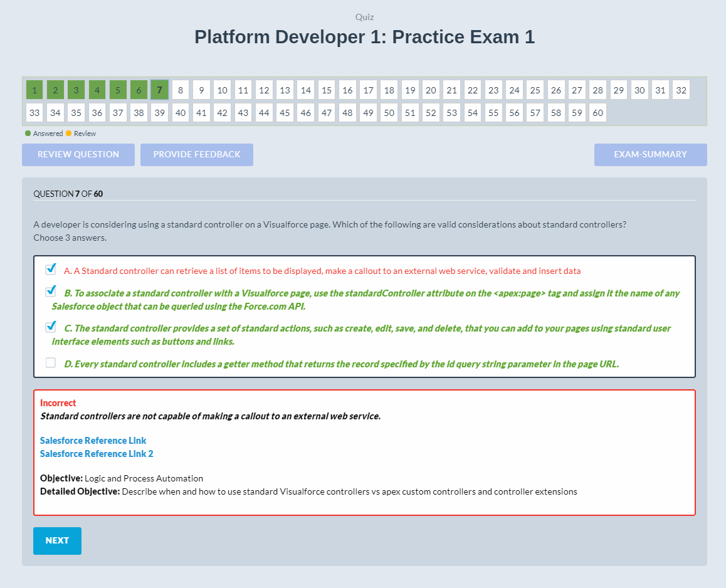
Task: Uncheck answer option B checkbox
Action: point(50,291)
